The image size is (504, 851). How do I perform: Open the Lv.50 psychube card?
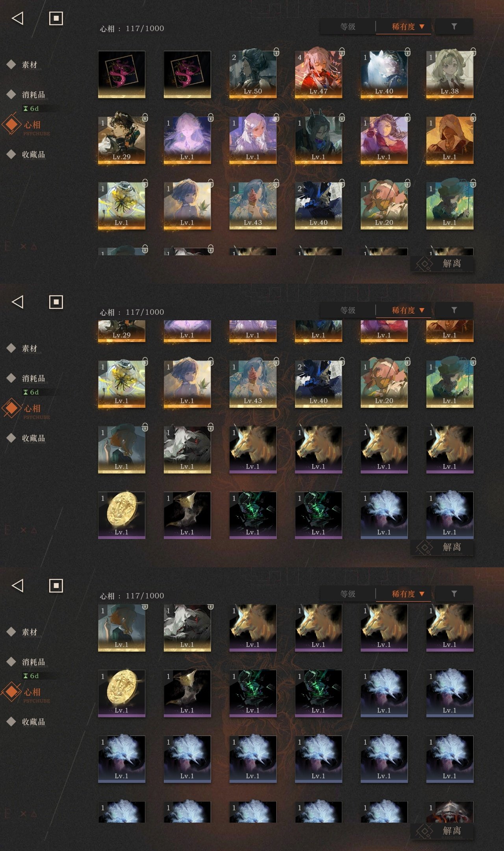tap(253, 74)
